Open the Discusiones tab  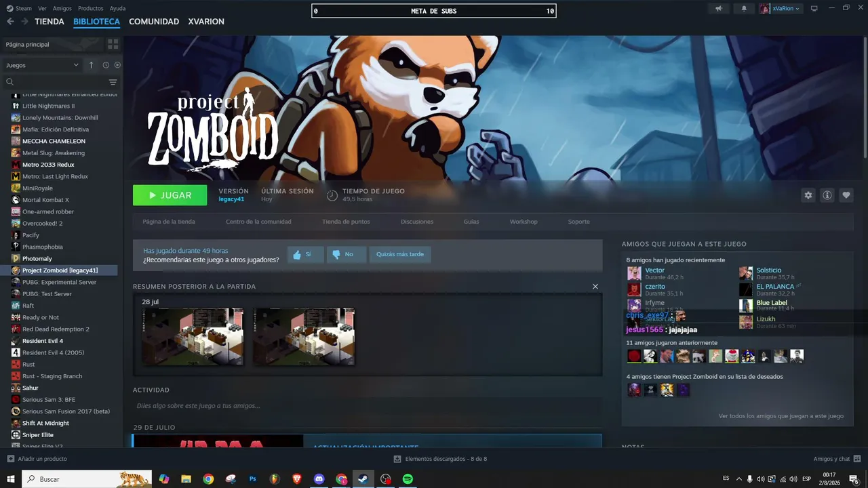point(417,222)
